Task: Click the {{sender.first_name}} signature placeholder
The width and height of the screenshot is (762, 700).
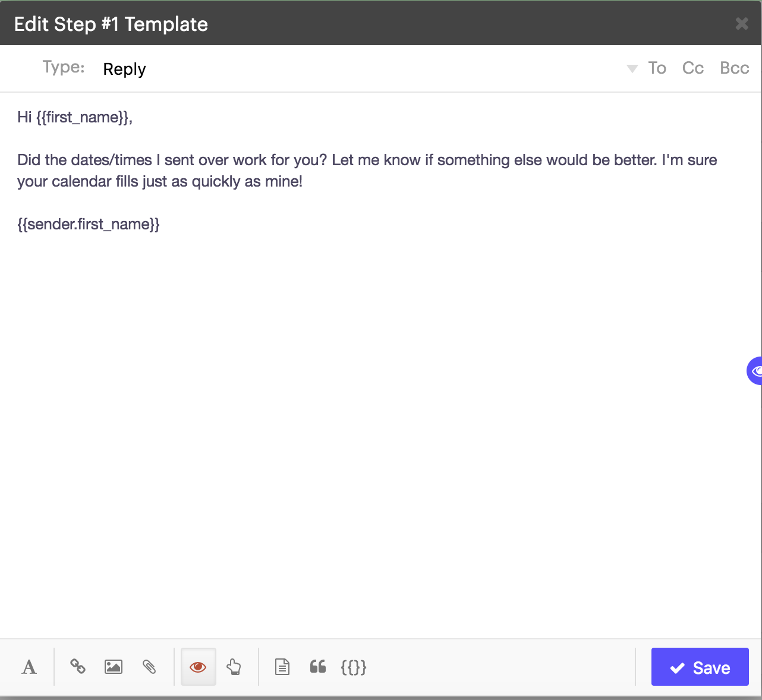Action: (89, 224)
